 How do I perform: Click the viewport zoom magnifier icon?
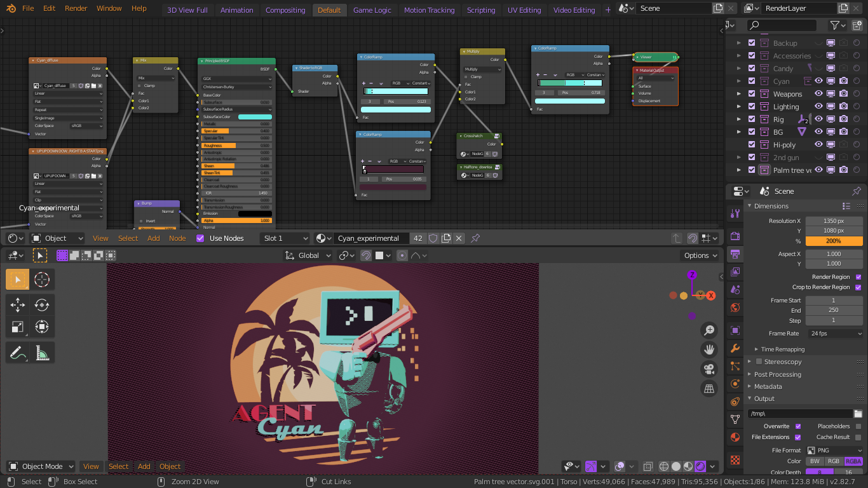[x=709, y=330]
